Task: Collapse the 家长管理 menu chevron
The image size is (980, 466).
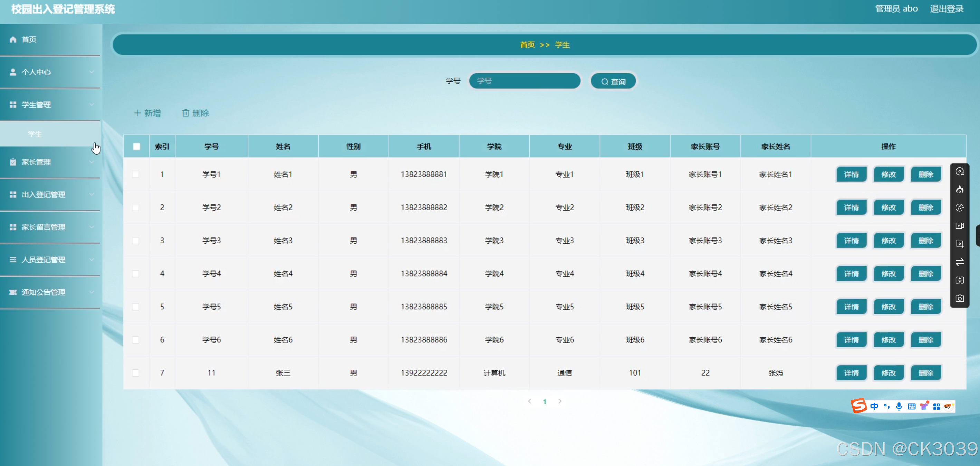Action: (91, 162)
